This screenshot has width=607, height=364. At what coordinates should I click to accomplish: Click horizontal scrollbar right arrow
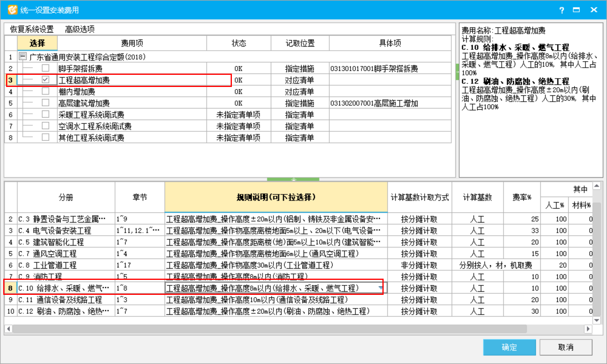click(x=588, y=329)
